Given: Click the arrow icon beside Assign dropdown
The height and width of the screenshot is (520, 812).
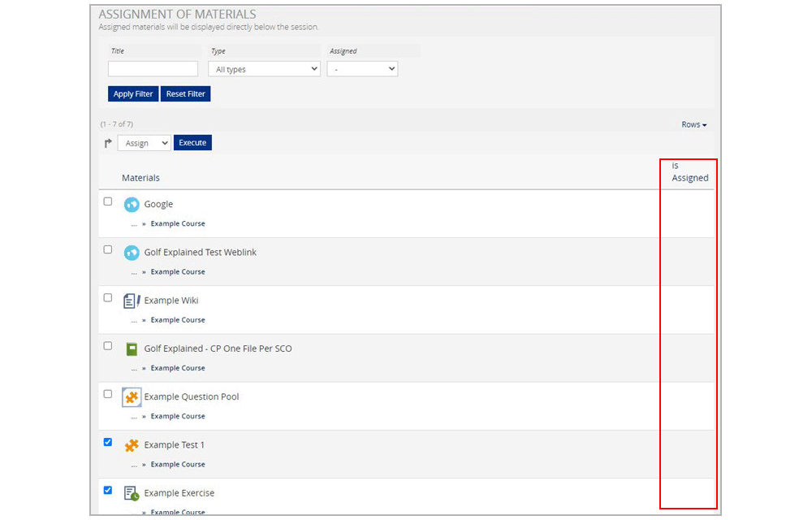Looking at the screenshot, I should pyautogui.click(x=108, y=144).
